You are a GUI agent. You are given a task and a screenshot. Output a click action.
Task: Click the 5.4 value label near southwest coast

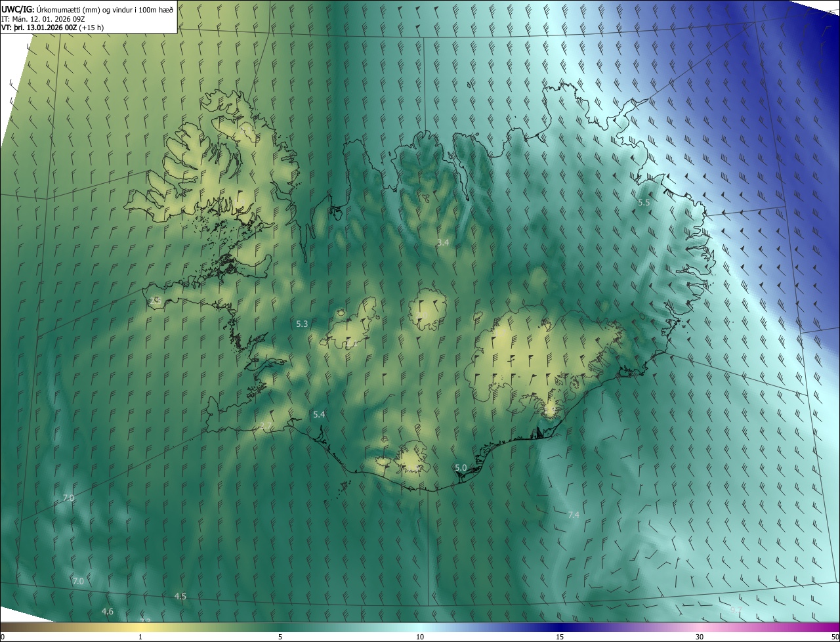(319, 414)
